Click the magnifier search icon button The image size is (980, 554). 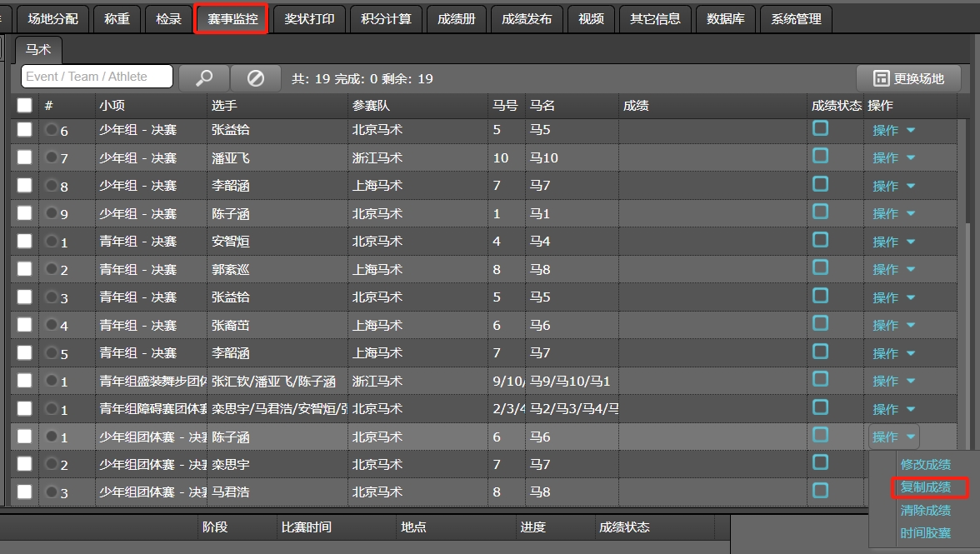(x=204, y=77)
